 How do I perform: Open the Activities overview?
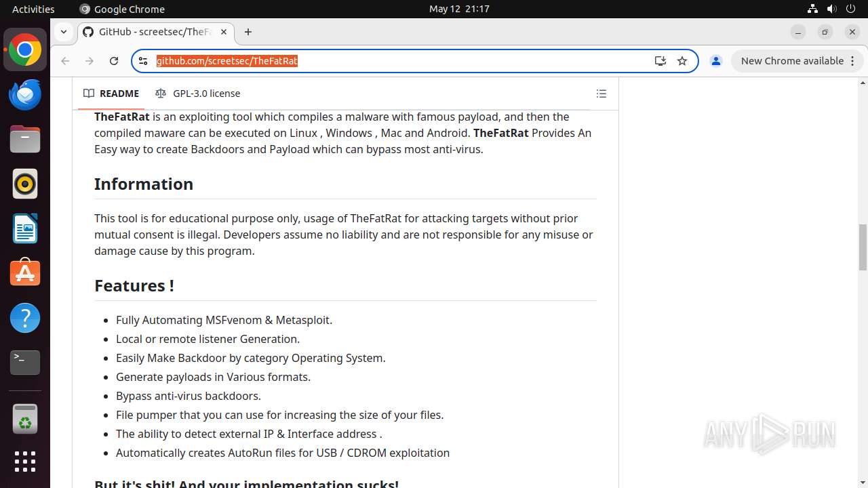[33, 9]
